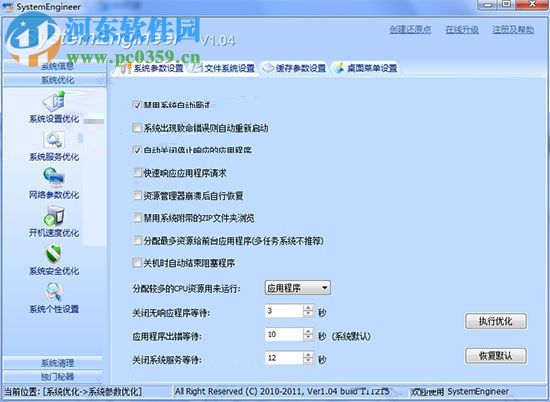The height and width of the screenshot is (402, 550).
Task: Open the 应用程序 CPU resource dropdown
Action: [x=297, y=288]
